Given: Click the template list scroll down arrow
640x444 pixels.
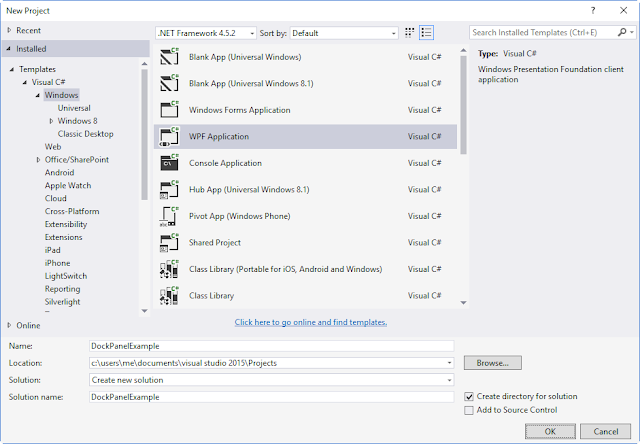Looking at the screenshot, I should [463, 303].
